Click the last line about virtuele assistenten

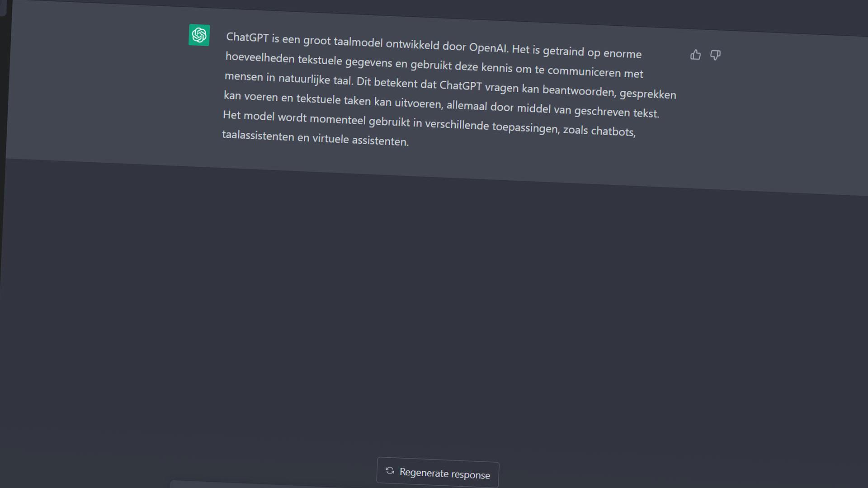[315, 138]
